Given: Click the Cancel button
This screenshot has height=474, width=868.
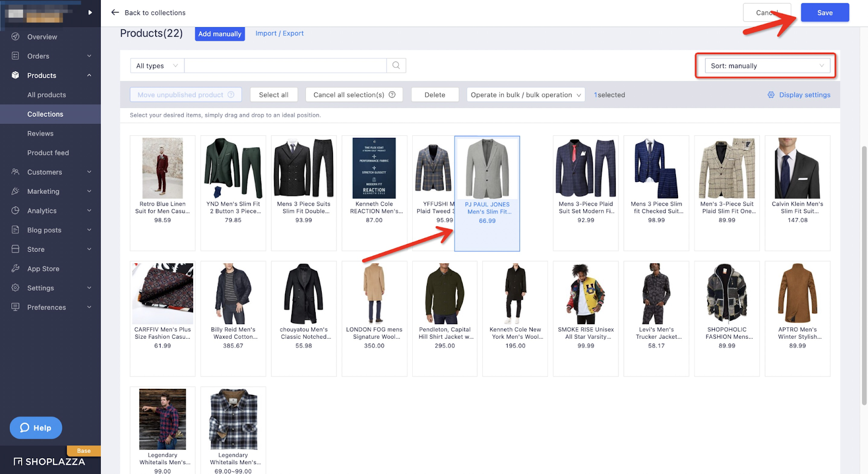Looking at the screenshot, I should click(x=767, y=12).
